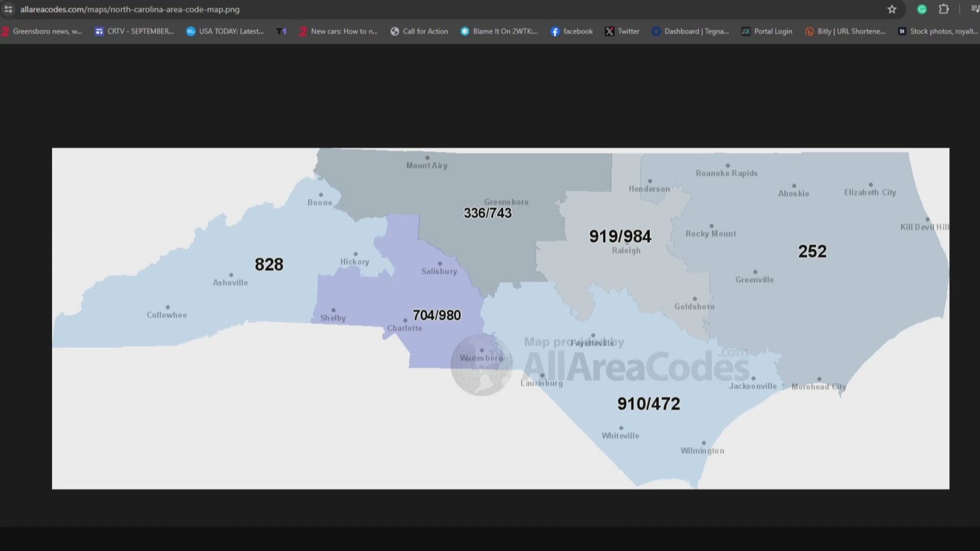Click the Twitter X icon in bookmarks bar
The width and height of the screenshot is (980, 551).
pos(609,31)
